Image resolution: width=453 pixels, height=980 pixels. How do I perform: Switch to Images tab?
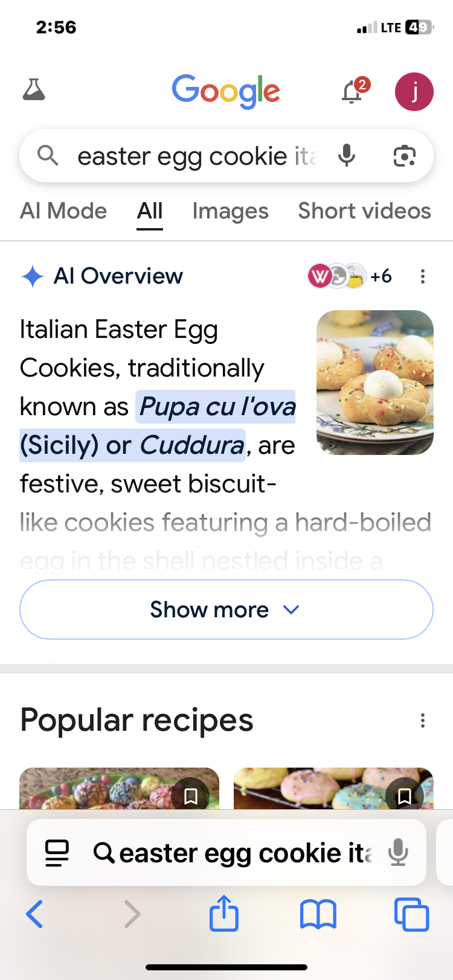click(230, 211)
